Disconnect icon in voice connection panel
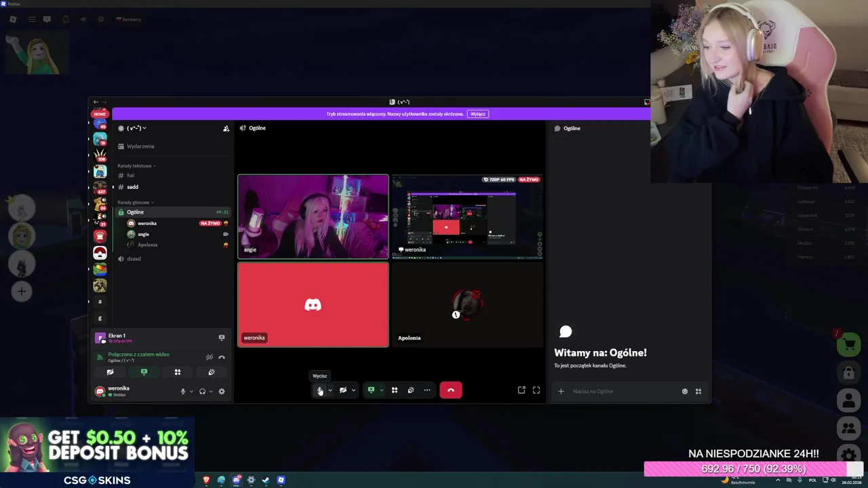 point(222,357)
